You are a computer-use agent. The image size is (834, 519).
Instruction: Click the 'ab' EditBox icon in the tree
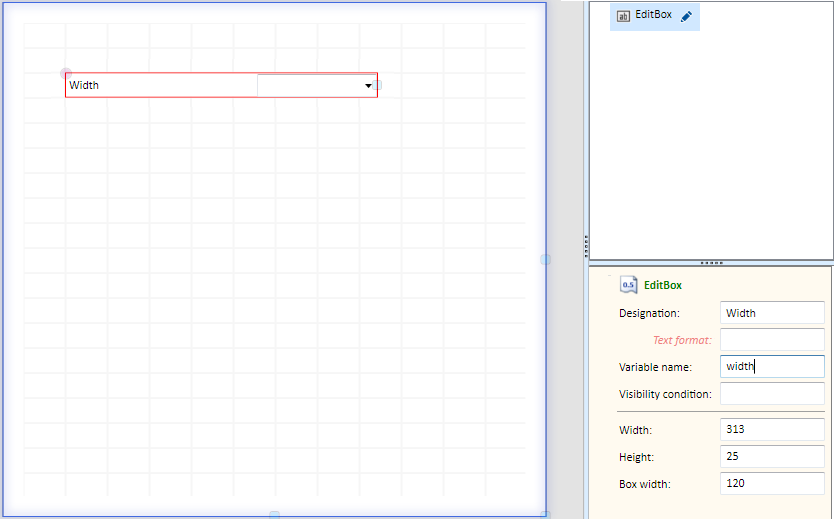623,16
